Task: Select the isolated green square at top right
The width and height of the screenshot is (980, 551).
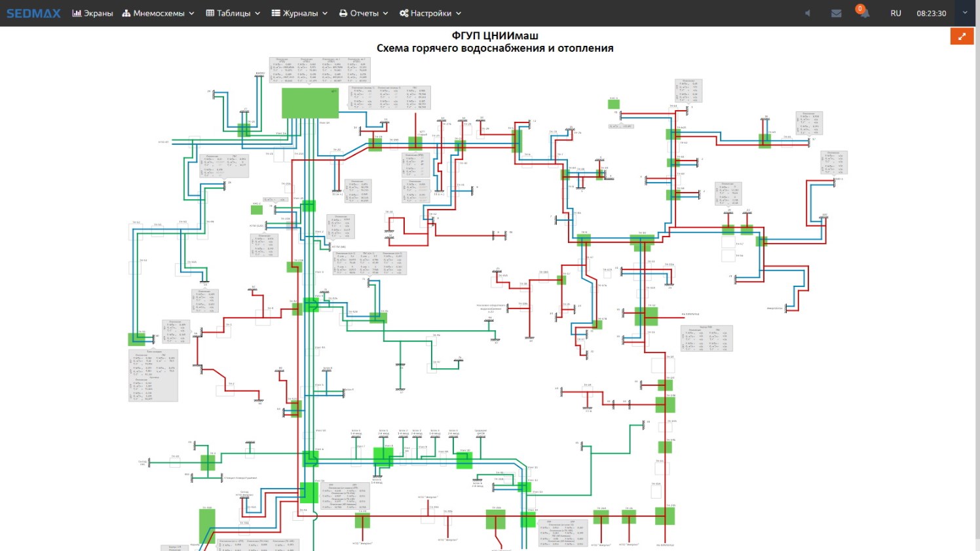Action: (x=613, y=104)
